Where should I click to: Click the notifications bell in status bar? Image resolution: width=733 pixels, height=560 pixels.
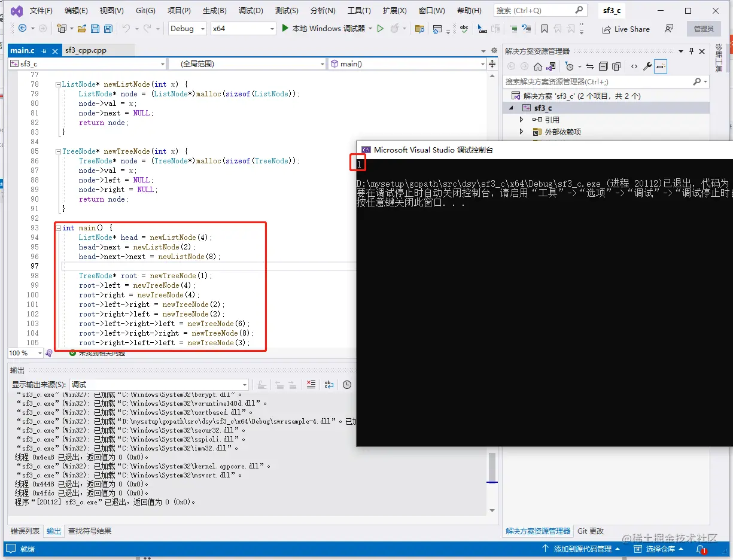tap(701, 549)
